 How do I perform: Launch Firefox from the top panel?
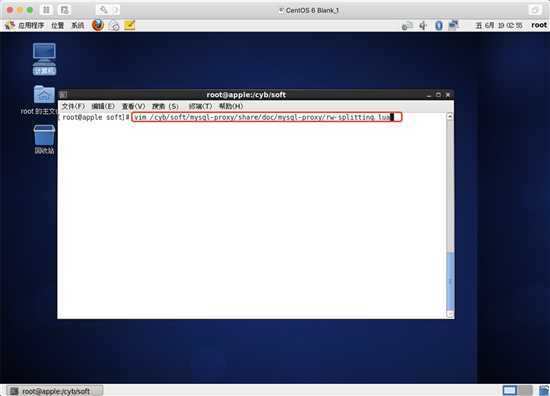point(98,25)
